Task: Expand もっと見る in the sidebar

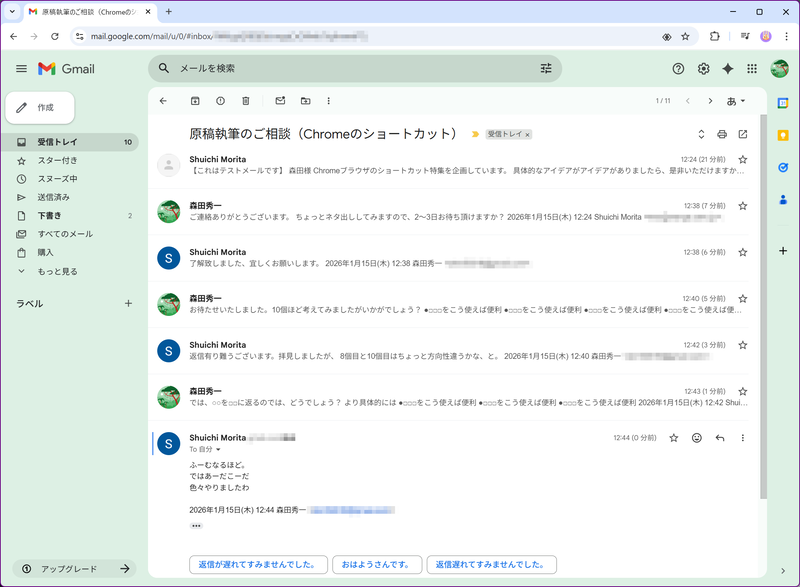Action: click(70, 271)
